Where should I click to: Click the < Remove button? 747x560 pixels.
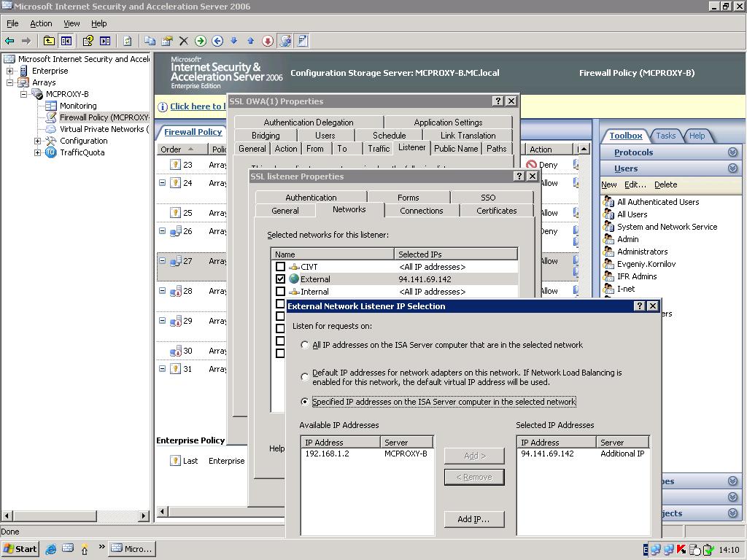(474, 477)
